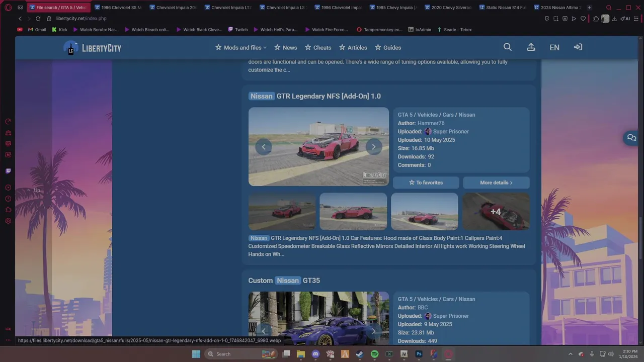Click the upload file icon in header
644x362 pixels.
[531, 47]
